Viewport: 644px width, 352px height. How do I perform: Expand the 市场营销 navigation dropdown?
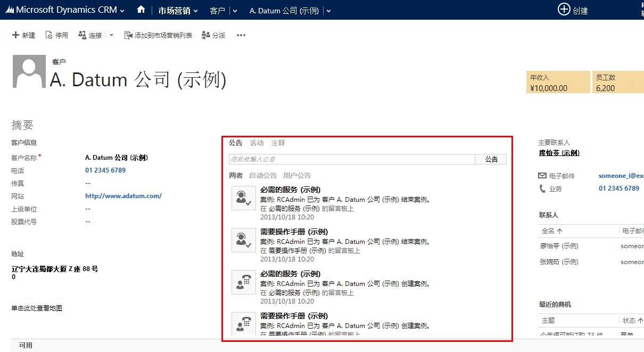[x=195, y=11]
